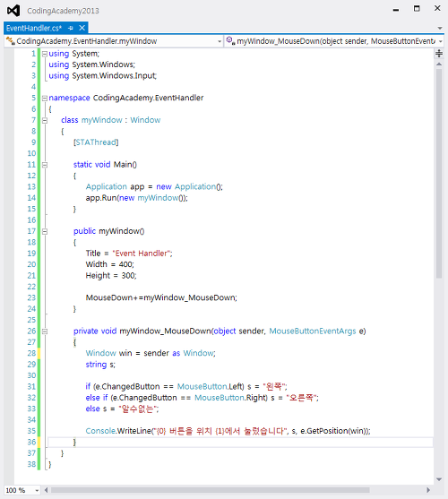Click the string s; declaration
The width and height of the screenshot is (448, 499).
tap(100, 365)
